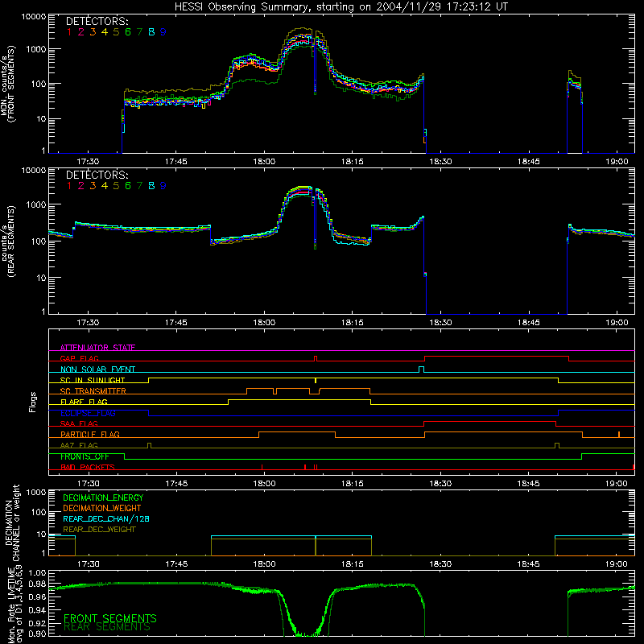Click '17:30' tick under the Flags panel
This screenshot has width=644, height=644.
point(89,484)
